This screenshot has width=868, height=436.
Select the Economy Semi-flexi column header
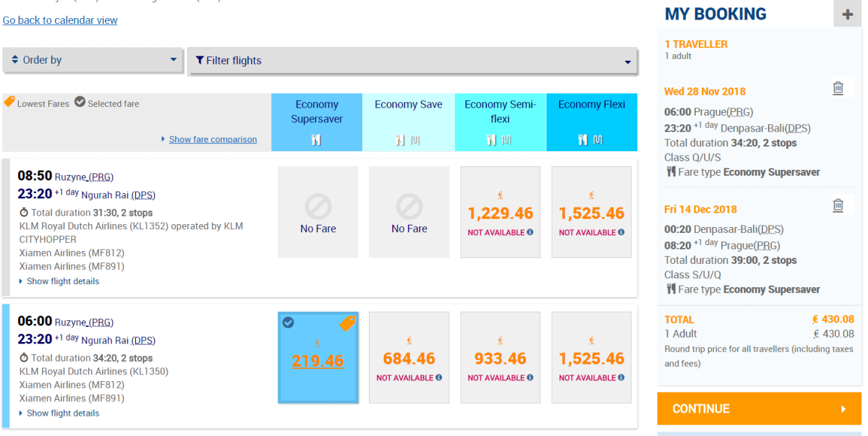[x=500, y=111]
